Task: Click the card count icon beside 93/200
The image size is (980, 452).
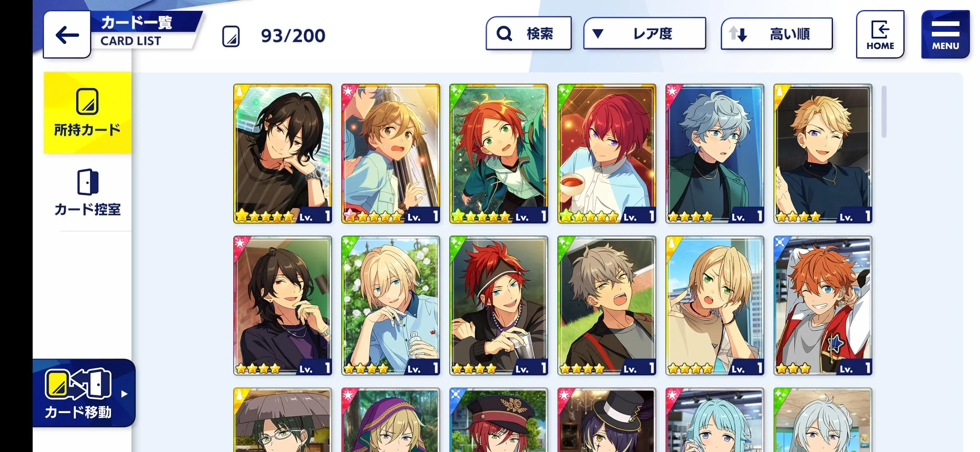Action: point(231,36)
